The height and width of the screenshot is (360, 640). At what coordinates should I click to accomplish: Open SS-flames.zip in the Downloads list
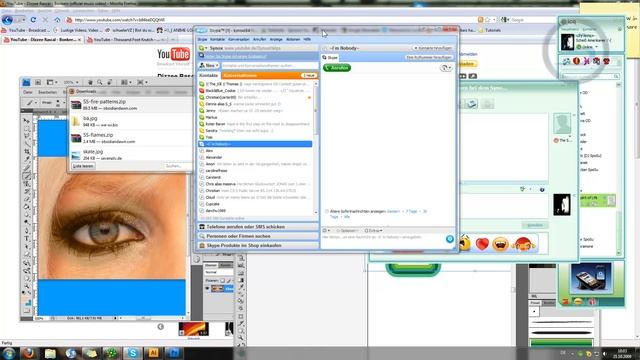click(130, 138)
